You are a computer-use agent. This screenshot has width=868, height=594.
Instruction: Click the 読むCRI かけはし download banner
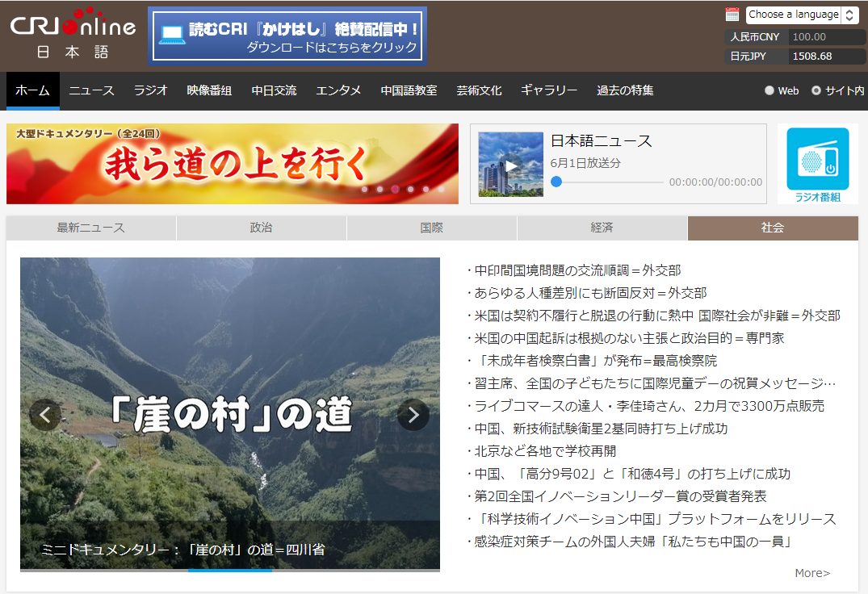pyautogui.click(x=287, y=36)
